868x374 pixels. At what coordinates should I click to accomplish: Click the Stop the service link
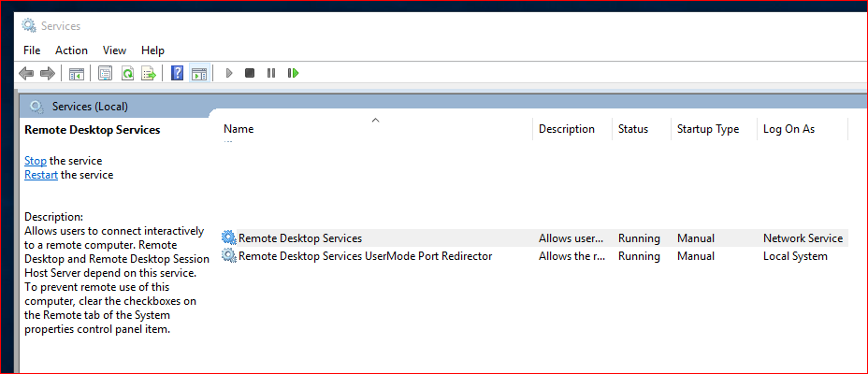pos(36,161)
